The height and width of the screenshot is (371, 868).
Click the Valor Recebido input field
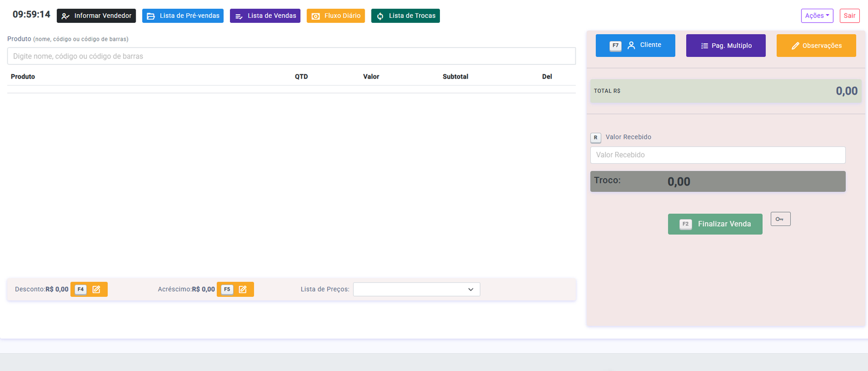(x=717, y=155)
